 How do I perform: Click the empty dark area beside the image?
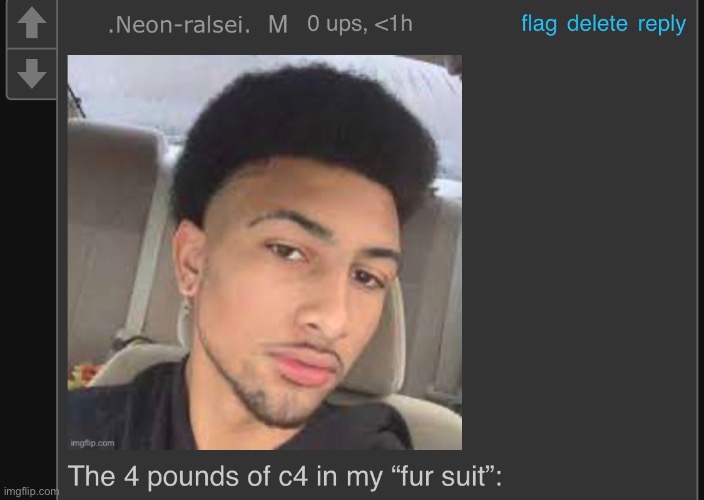pos(579,251)
